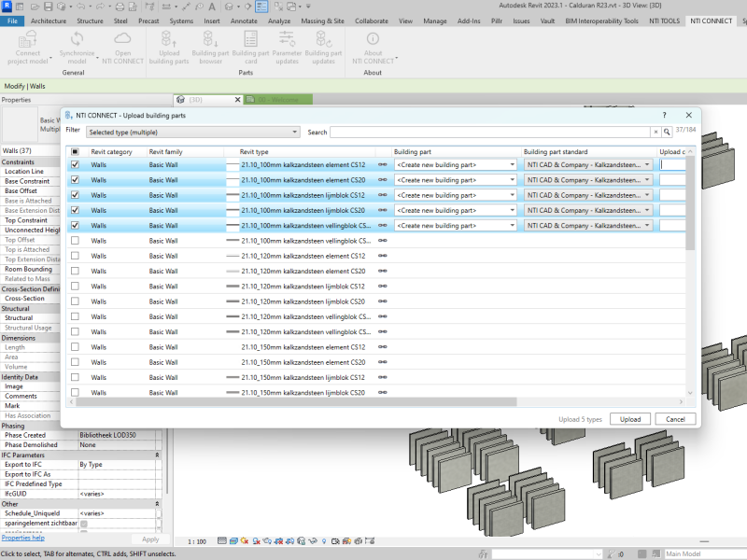
Task: Switch to the NTI TOOLS ribbon tab
Action: coord(664,21)
